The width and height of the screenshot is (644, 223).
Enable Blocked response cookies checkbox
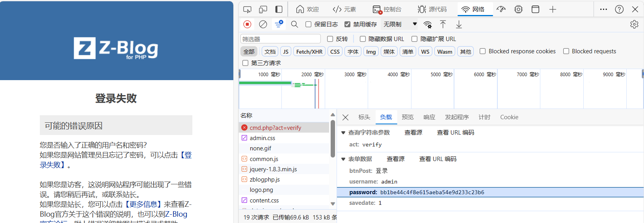tap(482, 51)
